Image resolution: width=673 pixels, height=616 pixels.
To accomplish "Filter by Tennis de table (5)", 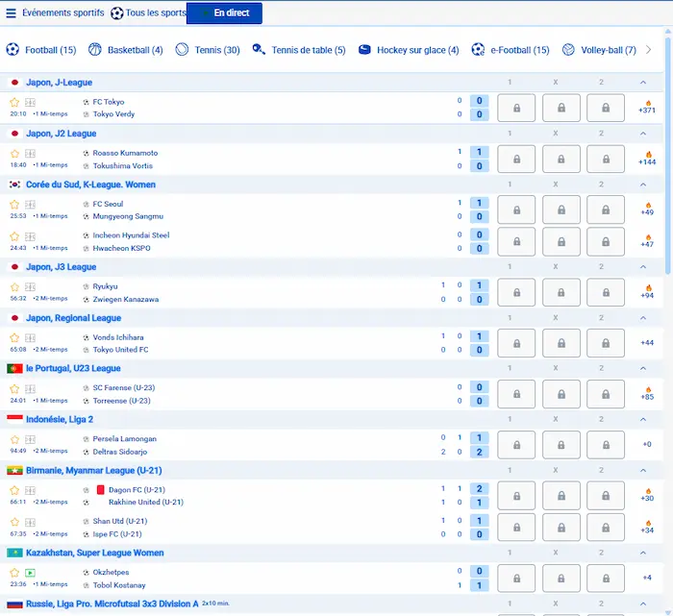I will tap(299, 50).
